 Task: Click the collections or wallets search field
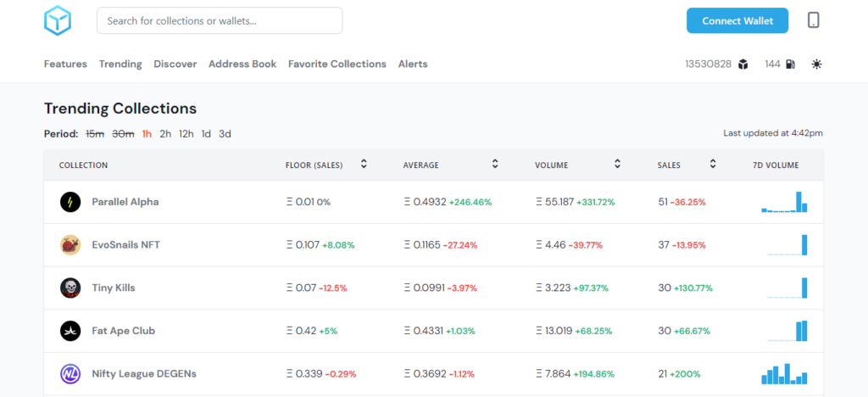tap(220, 21)
